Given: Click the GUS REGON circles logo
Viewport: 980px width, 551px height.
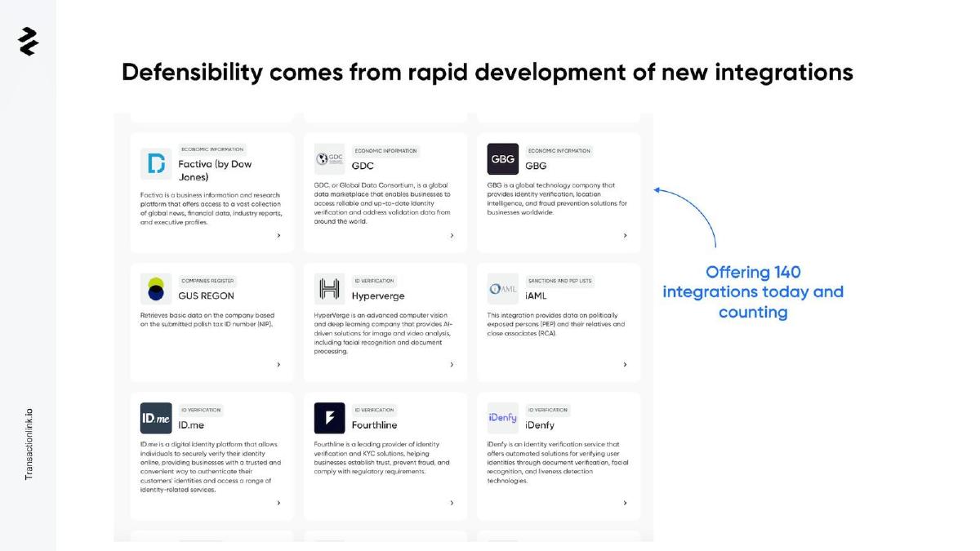Looking at the screenshot, I should [156, 289].
